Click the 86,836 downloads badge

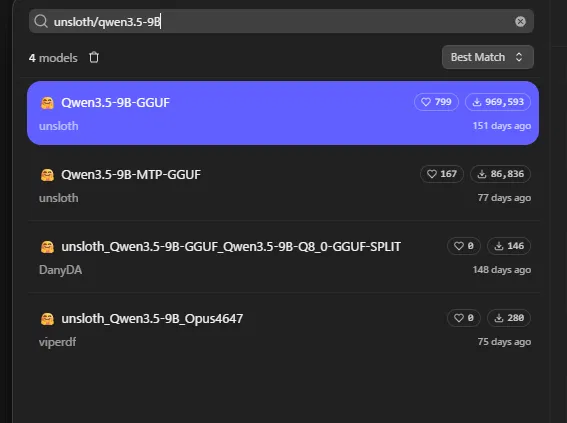500,174
